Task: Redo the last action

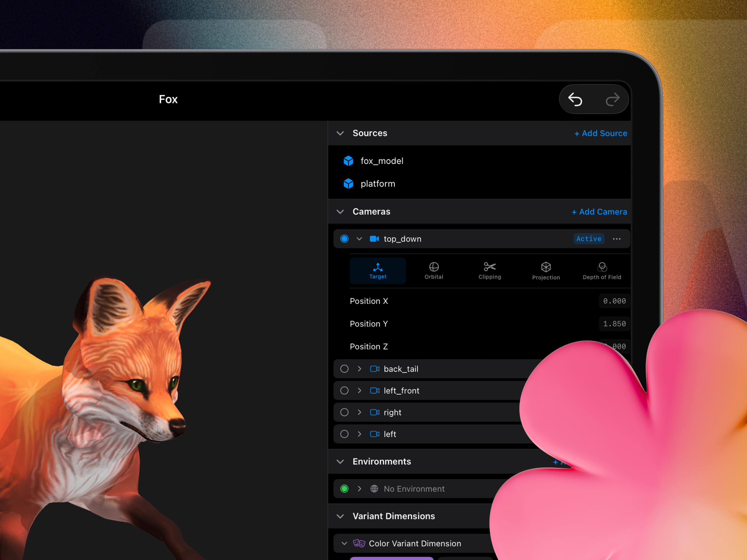Action: pyautogui.click(x=612, y=99)
